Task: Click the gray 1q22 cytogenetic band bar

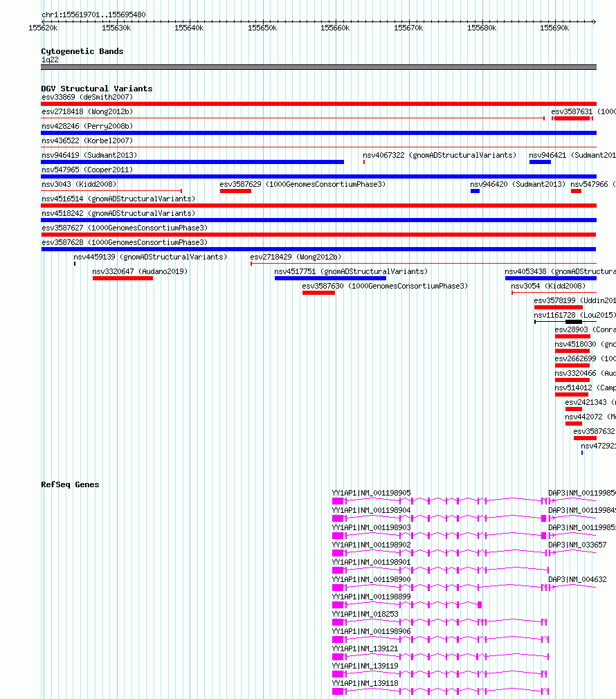Action: [x=318, y=67]
